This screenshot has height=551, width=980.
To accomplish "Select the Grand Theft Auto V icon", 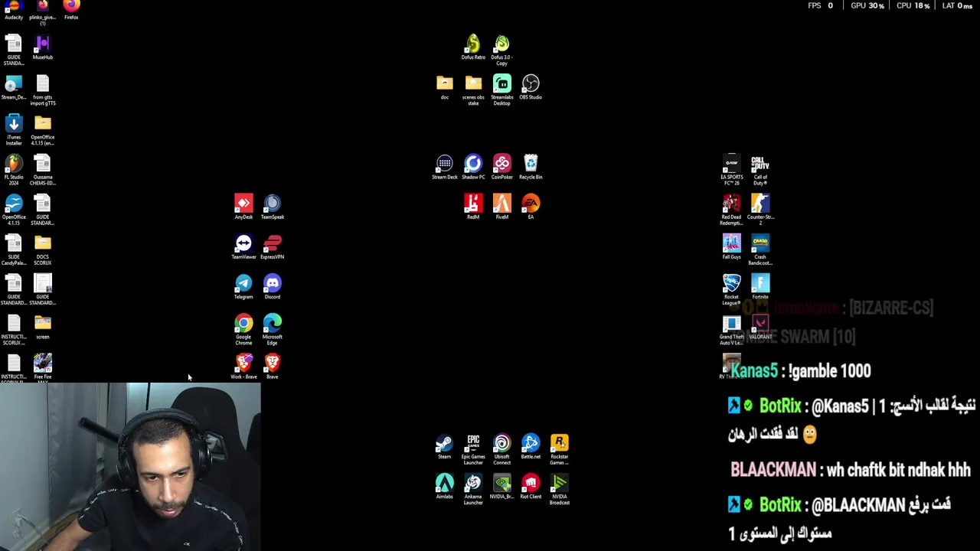I will click(x=731, y=328).
